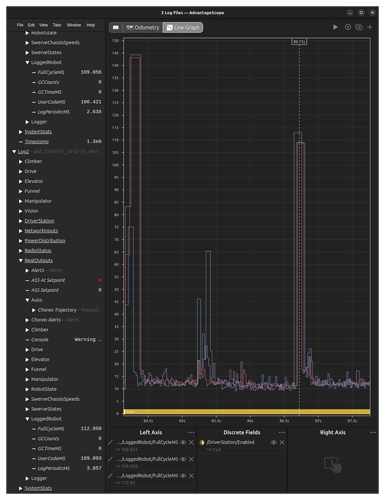Open the Edit menu
Image resolution: width=385 pixels, height=500 pixels.
tap(31, 25)
